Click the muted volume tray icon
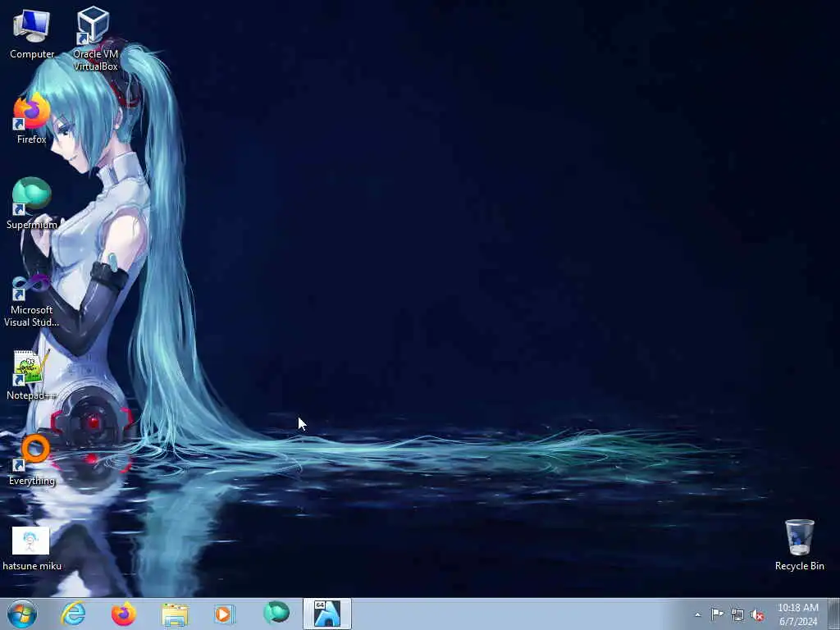The image size is (840, 630). tap(757, 614)
